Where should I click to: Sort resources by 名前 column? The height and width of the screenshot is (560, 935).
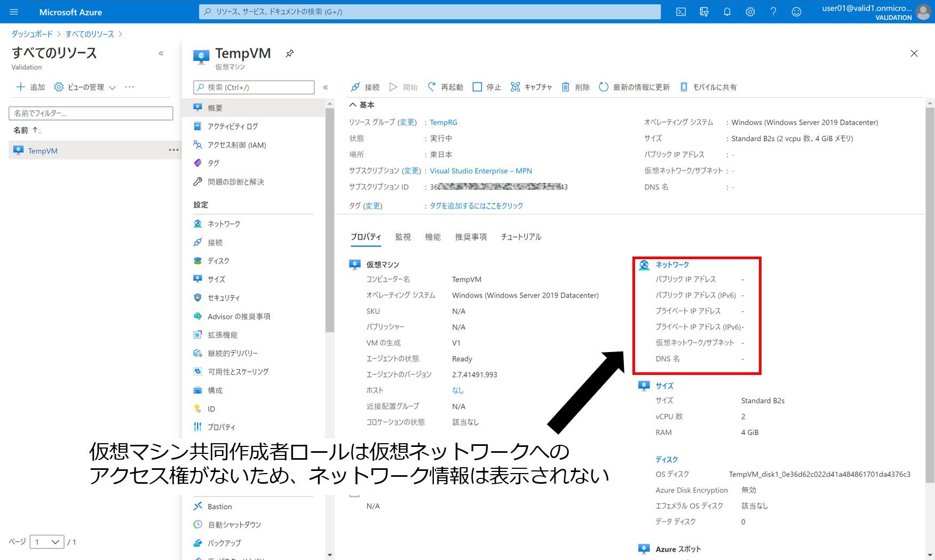pyautogui.click(x=27, y=130)
